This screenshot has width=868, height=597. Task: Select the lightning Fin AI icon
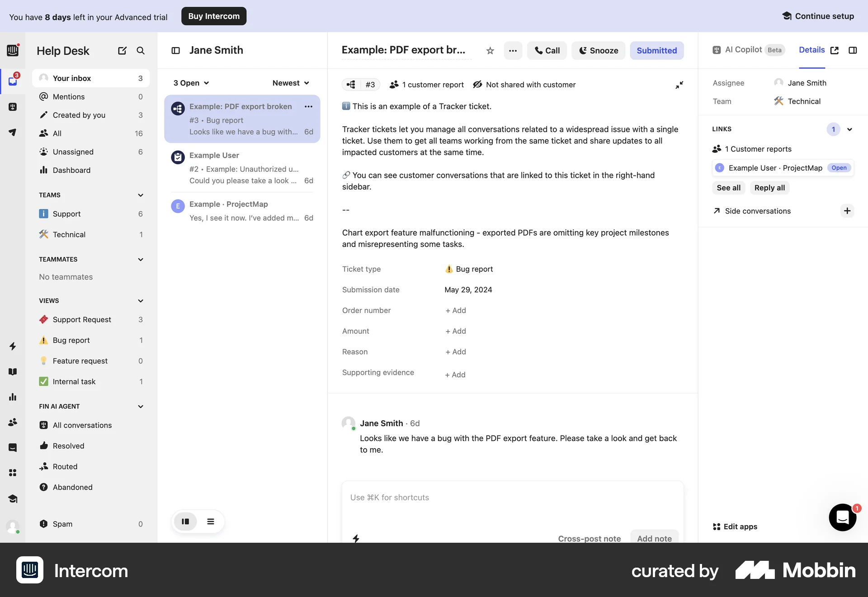click(x=13, y=346)
